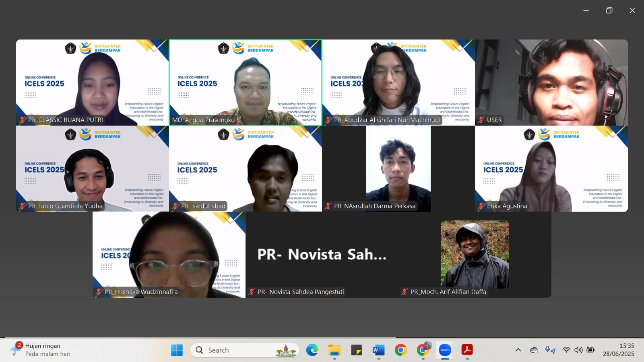Select PR_CLASSIC BUANA PUTRI's video tile
This screenshot has width=644, height=362.
pyautogui.click(x=93, y=82)
